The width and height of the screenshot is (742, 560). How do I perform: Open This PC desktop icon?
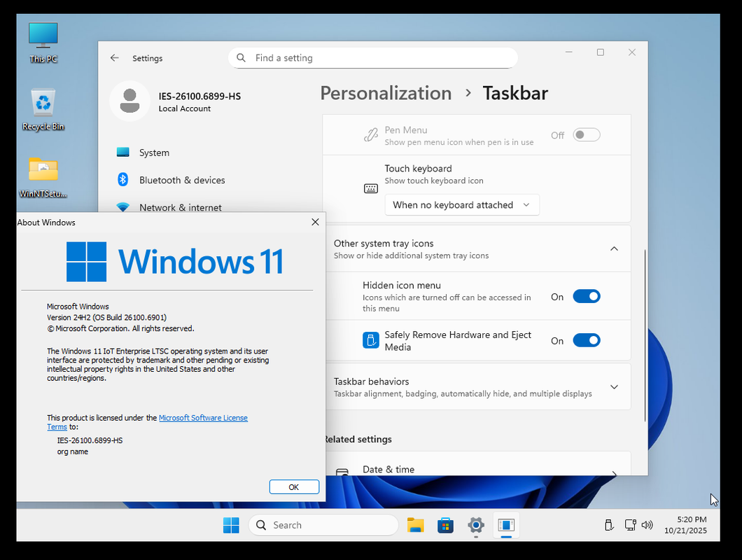pos(43,42)
